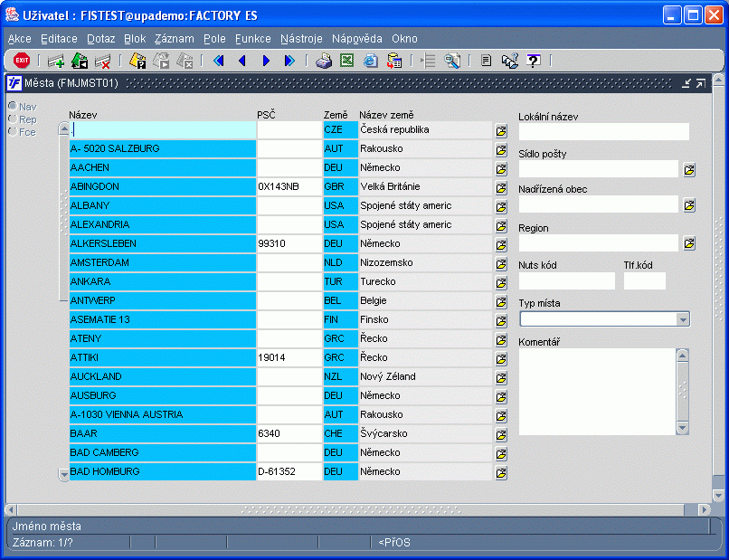Click the delete record icon with red X
729x560 pixels.
tap(102, 61)
